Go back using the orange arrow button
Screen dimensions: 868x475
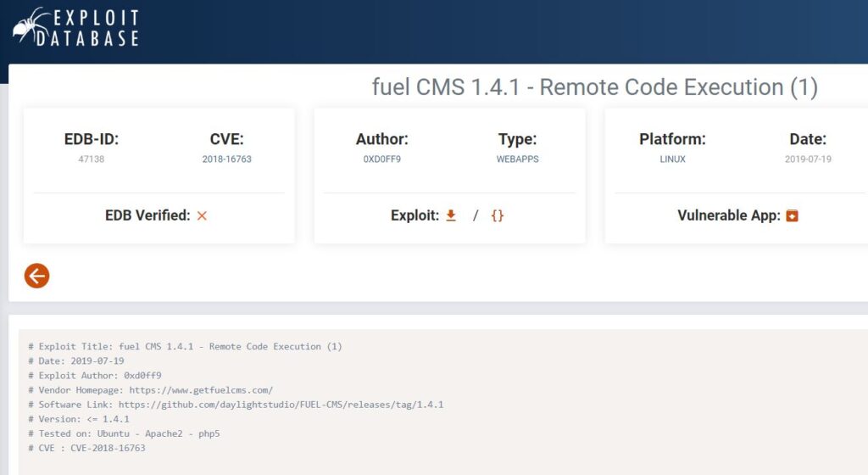(37, 276)
